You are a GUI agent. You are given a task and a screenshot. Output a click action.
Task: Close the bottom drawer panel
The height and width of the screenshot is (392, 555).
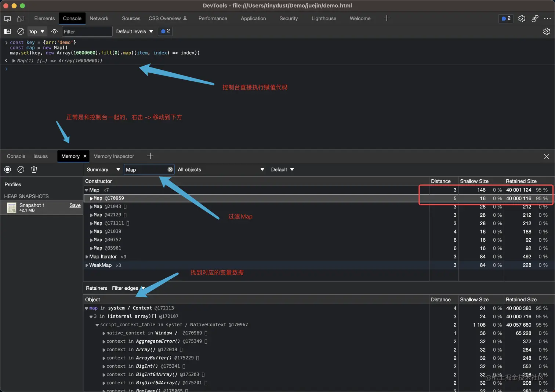547,157
